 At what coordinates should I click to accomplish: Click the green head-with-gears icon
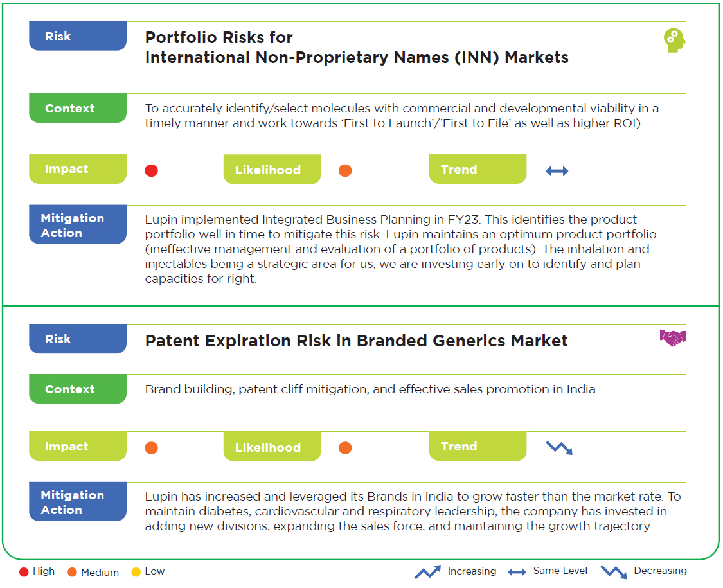point(674,40)
